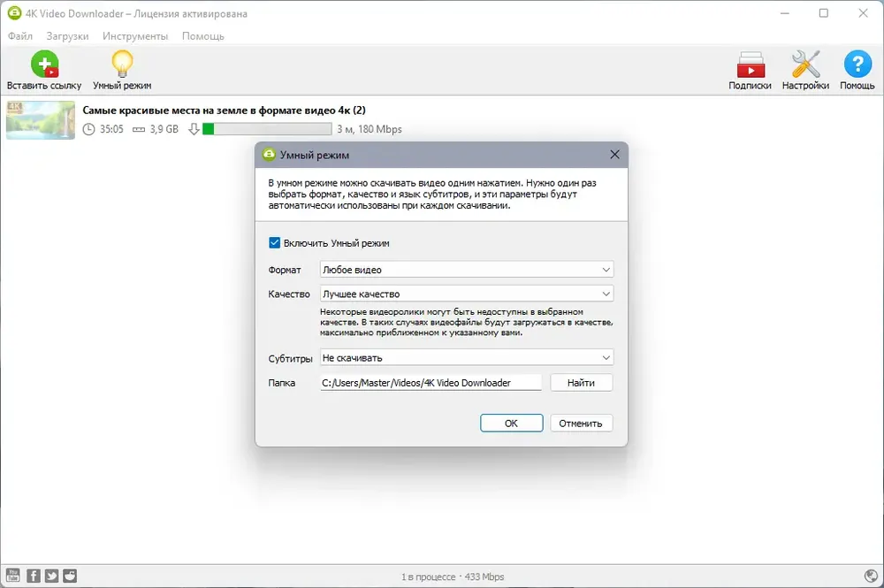This screenshot has height=588, width=884.
Task: Expand the Субтитры dropdown showing Не скачивать
Action: [x=466, y=358]
